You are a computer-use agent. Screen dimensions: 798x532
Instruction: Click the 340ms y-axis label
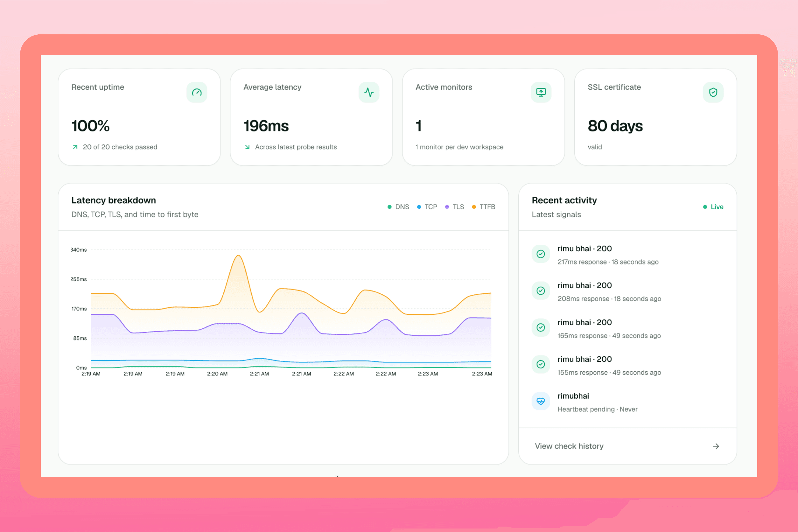(79, 250)
